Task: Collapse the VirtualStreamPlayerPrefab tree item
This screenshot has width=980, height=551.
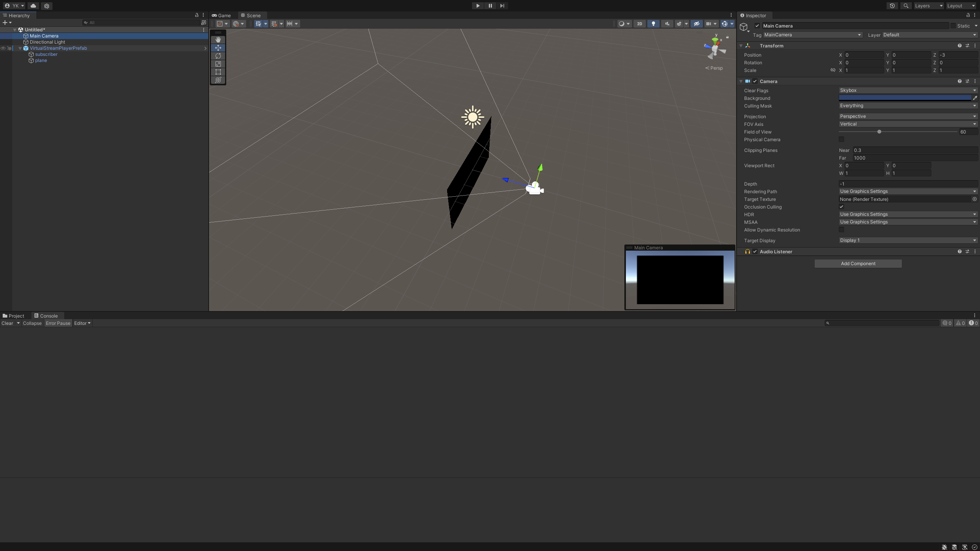Action: click(x=20, y=48)
